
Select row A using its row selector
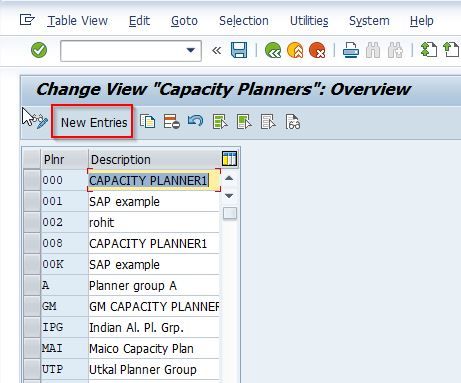tap(32, 285)
